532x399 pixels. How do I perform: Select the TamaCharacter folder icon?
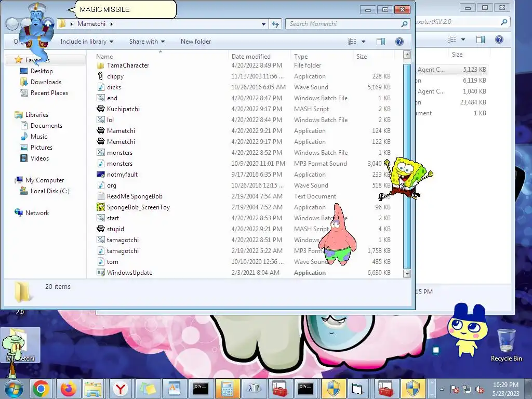click(x=100, y=65)
